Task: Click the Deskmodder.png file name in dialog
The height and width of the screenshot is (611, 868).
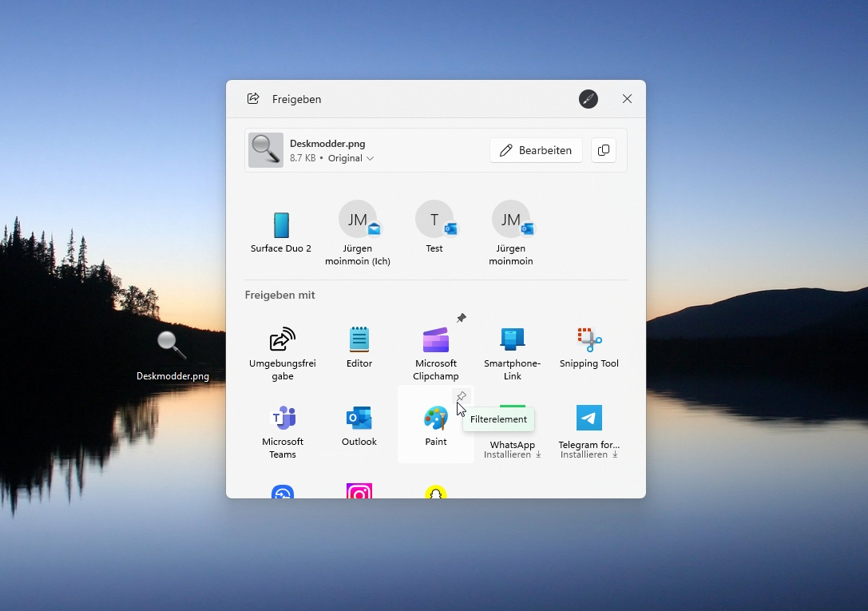Action: [x=327, y=144]
